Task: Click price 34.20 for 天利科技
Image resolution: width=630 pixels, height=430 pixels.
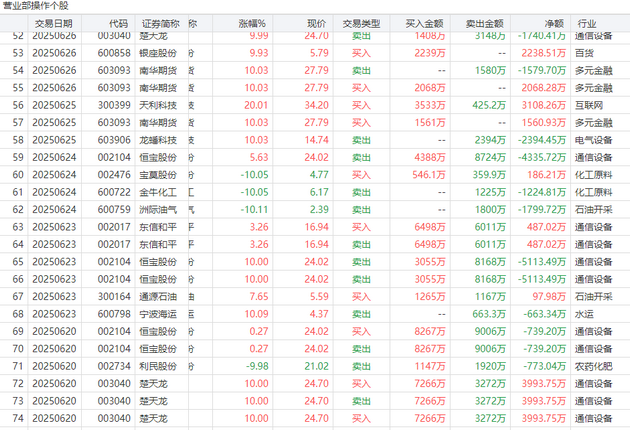Action: [x=317, y=105]
